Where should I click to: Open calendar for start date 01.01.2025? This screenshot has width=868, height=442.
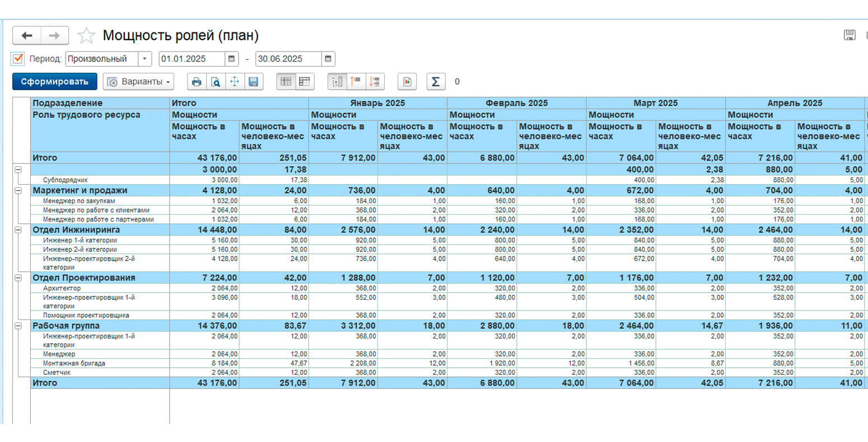coord(231,59)
